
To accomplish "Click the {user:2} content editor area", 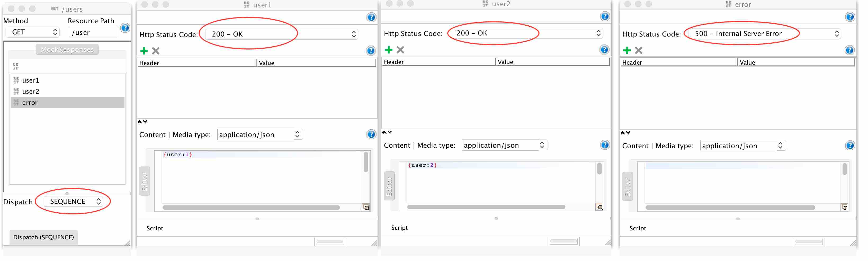I will pos(501,182).
